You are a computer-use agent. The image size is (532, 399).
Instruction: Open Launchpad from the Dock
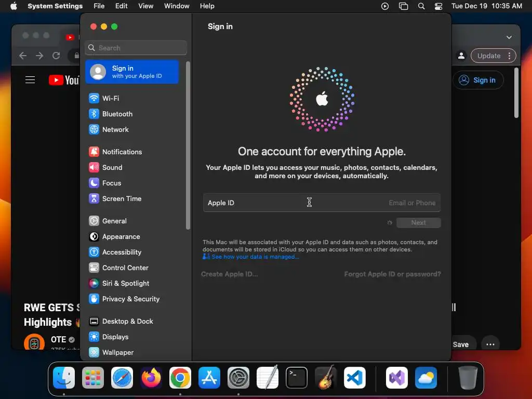[93, 378]
